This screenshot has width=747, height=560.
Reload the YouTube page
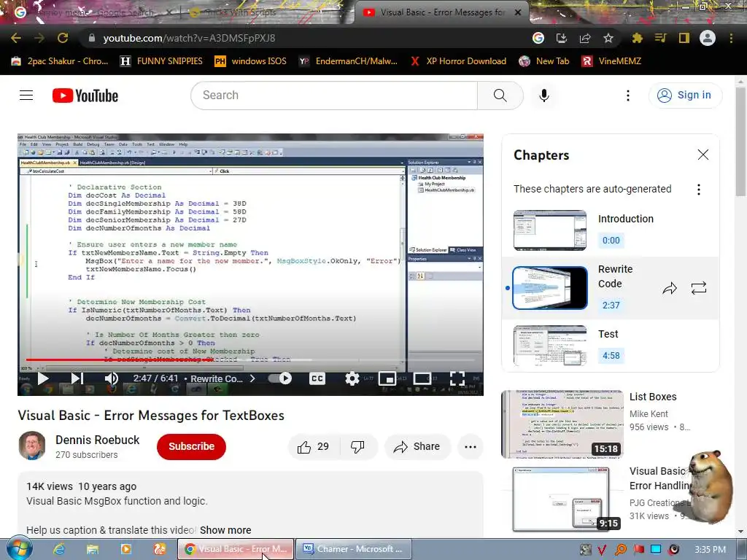click(63, 38)
